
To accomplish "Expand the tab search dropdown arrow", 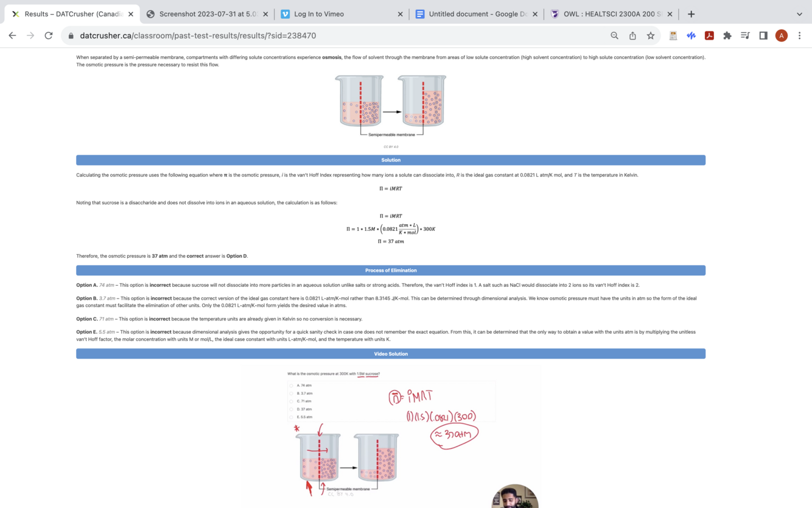I will coord(799,14).
